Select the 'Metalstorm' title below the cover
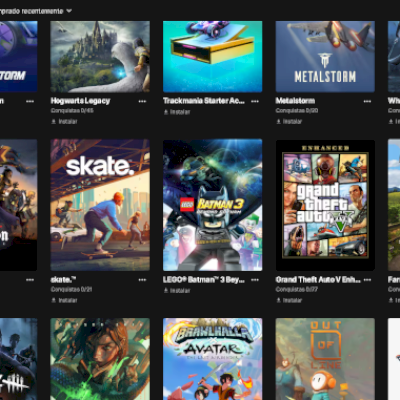The width and height of the screenshot is (400, 400). click(x=295, y=101)
